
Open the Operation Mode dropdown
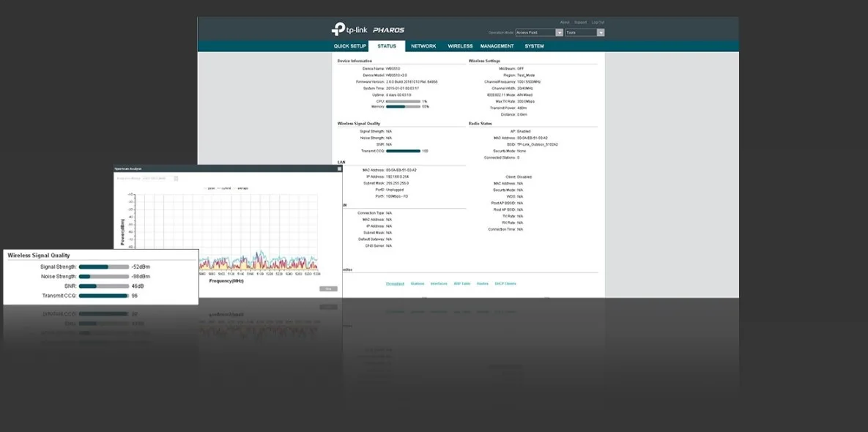(x=539, y=33)
